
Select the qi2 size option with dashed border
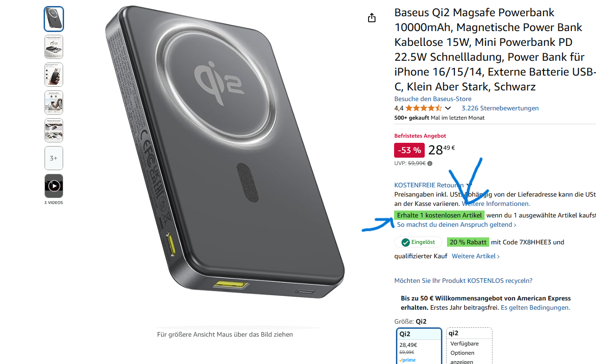pyautogui.click(x=469, y=346)
